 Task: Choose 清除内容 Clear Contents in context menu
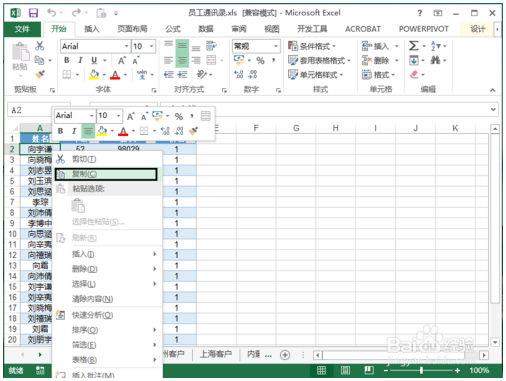pyautogui.click(x=107, y=299)
